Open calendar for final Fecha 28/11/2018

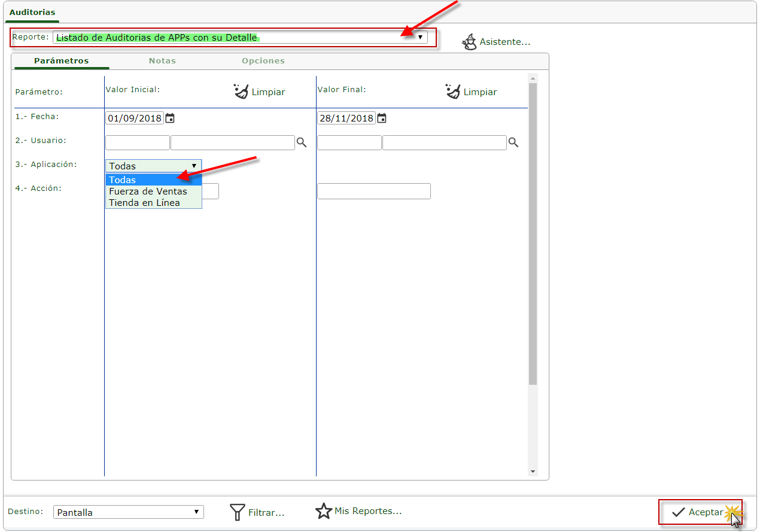click(382, 118)
